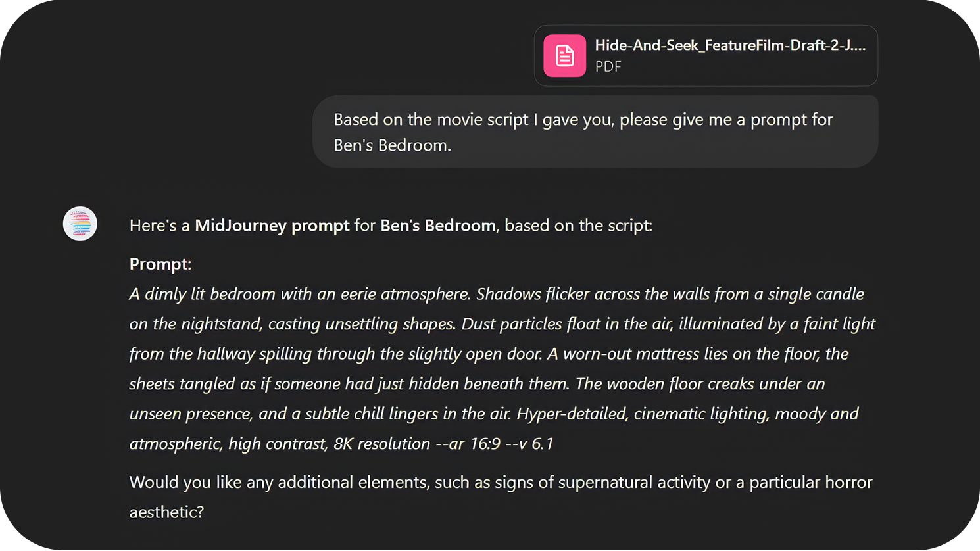The image size is (980, 551).
Task: Click bold "Ben's Bedroom" in the assistant reply
Action: tap(437, 226)
